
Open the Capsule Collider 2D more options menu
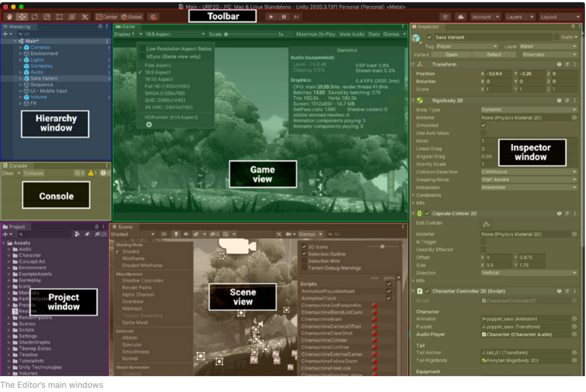(575, 213)
